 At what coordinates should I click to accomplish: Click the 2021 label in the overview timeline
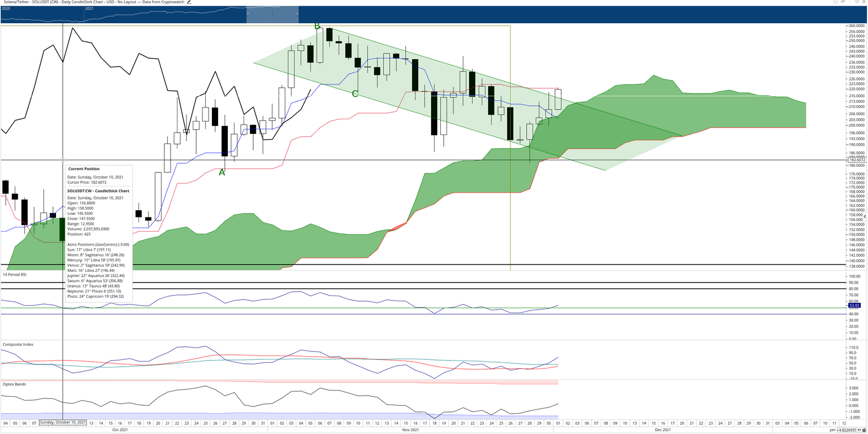(89, 9)
